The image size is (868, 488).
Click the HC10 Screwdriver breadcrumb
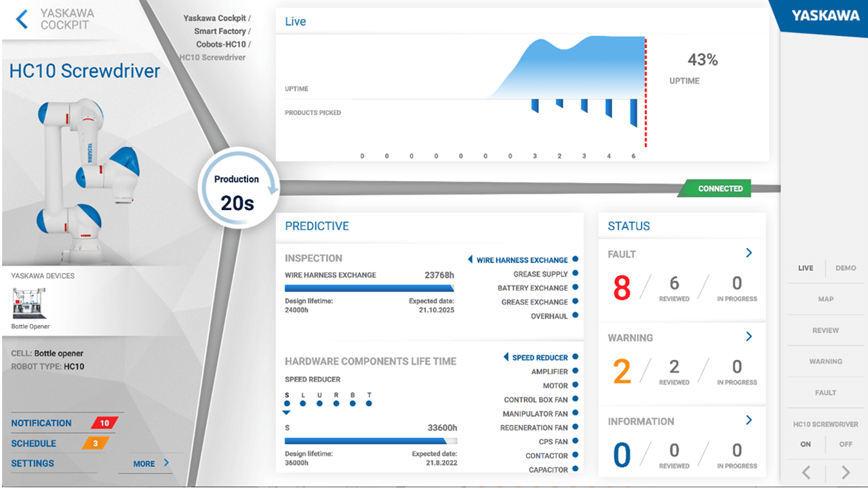point(213,57)
